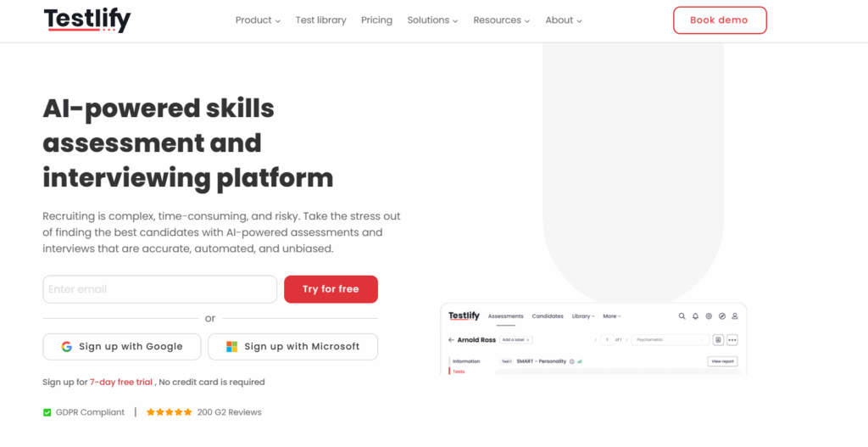Click the small Testlify logo in the preview
Screen dimensions: 868x447
(x=464, y=316)
